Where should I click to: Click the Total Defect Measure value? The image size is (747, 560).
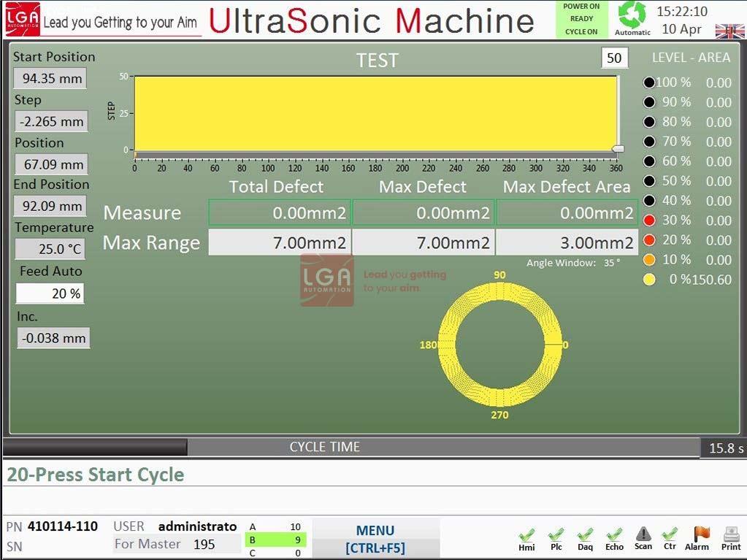(x=280, y=212)
